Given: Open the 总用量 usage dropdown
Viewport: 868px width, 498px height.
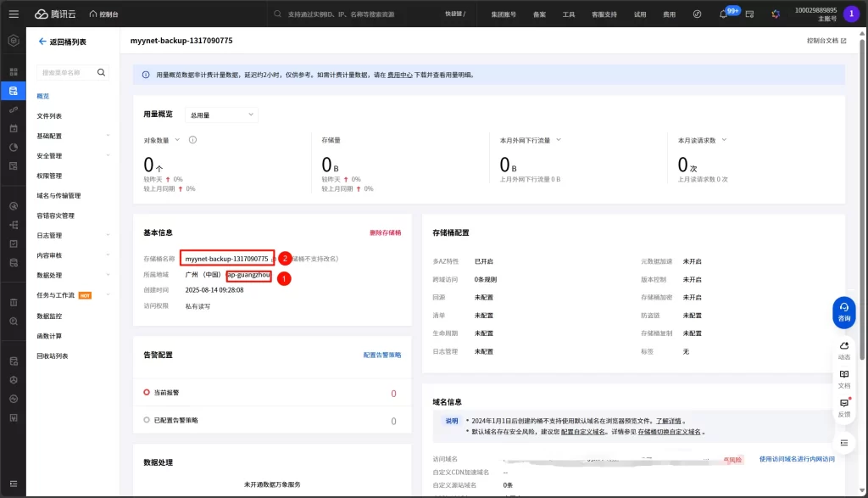Looking at the screenshot, I should pyautogui.click(x=220, y=114).
